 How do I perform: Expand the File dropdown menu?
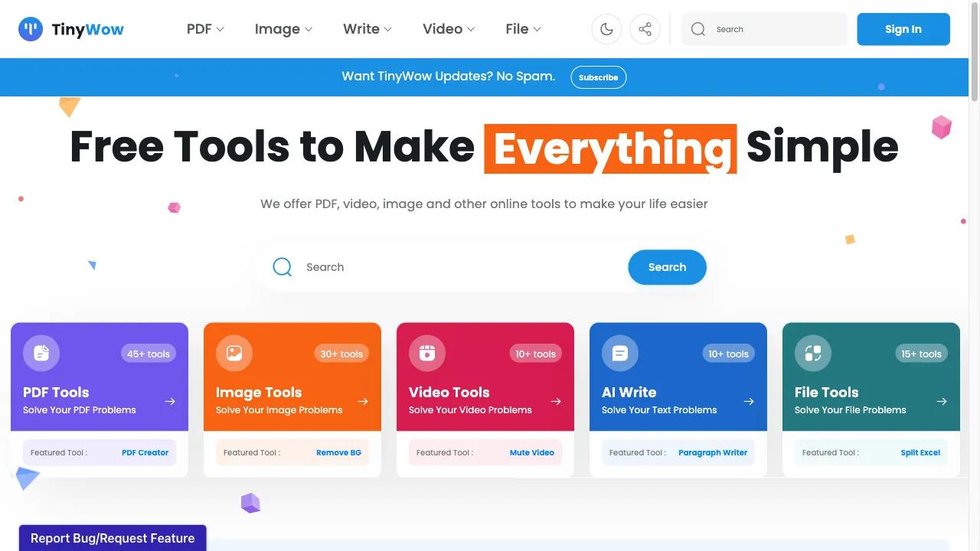coord(523,29)
